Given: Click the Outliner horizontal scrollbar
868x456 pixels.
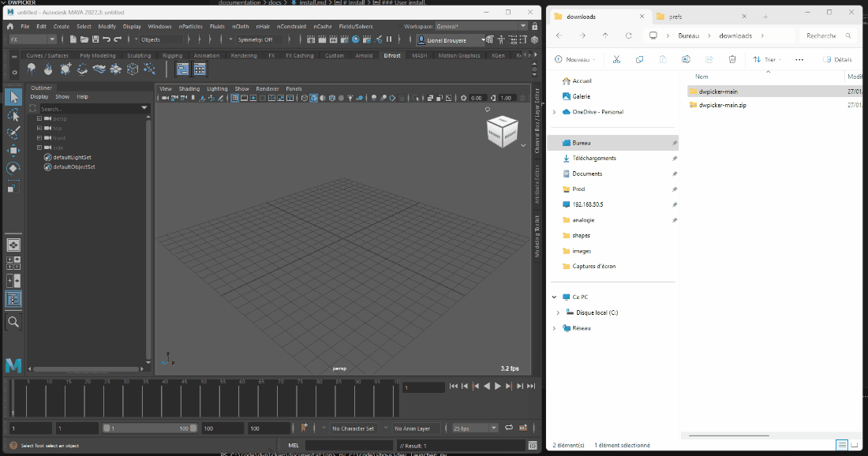Looking at the screenshot, I should [86, 368].
